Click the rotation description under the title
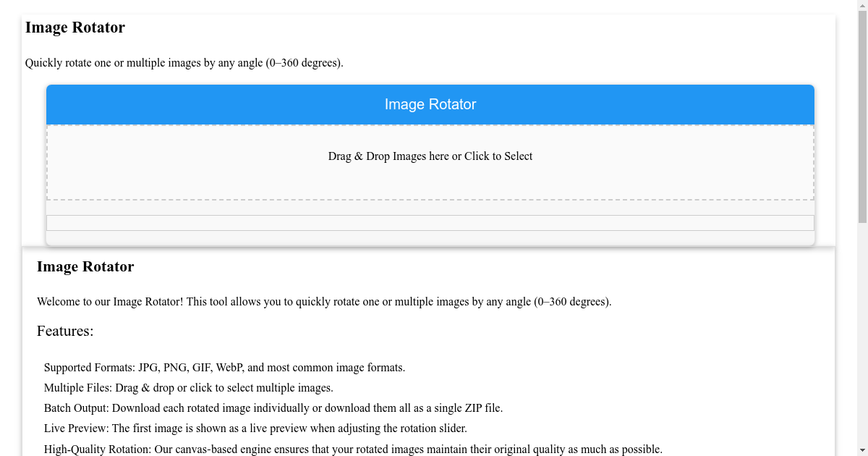The width and height of the screenshot is (868, 456). click(184, 62)
